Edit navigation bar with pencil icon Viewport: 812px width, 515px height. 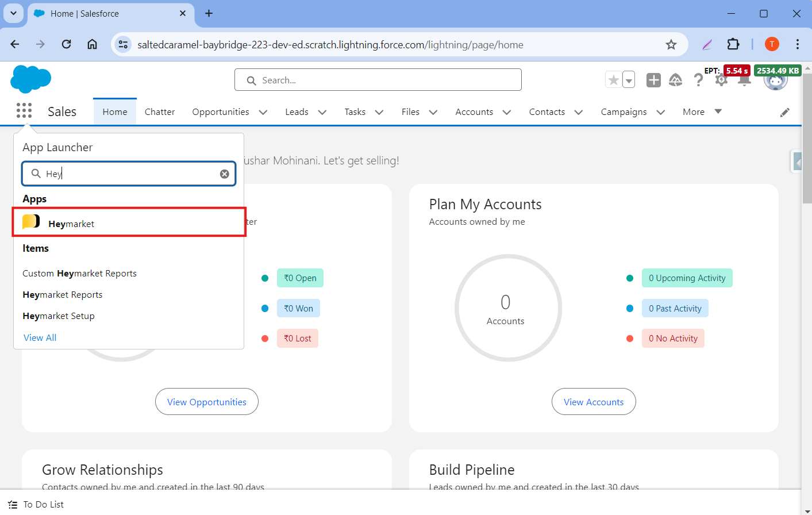tap(785, 112)
